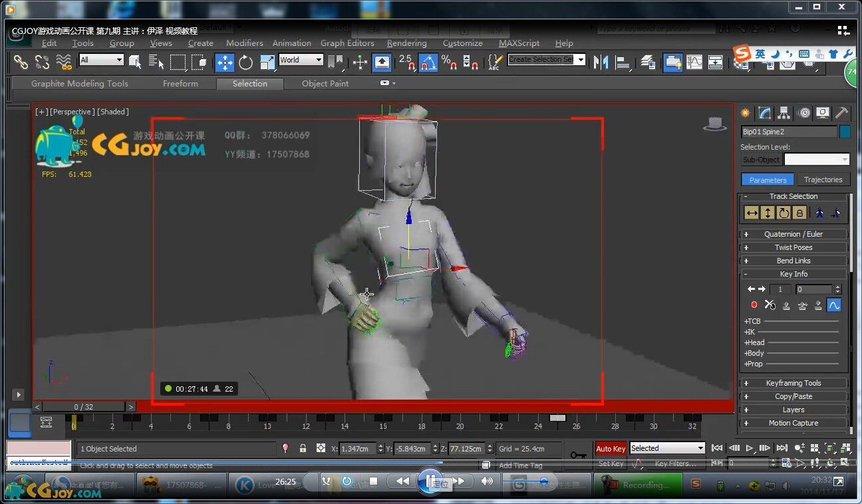Open the Schematic View icon
862x504 pixels.
[715, 62]
